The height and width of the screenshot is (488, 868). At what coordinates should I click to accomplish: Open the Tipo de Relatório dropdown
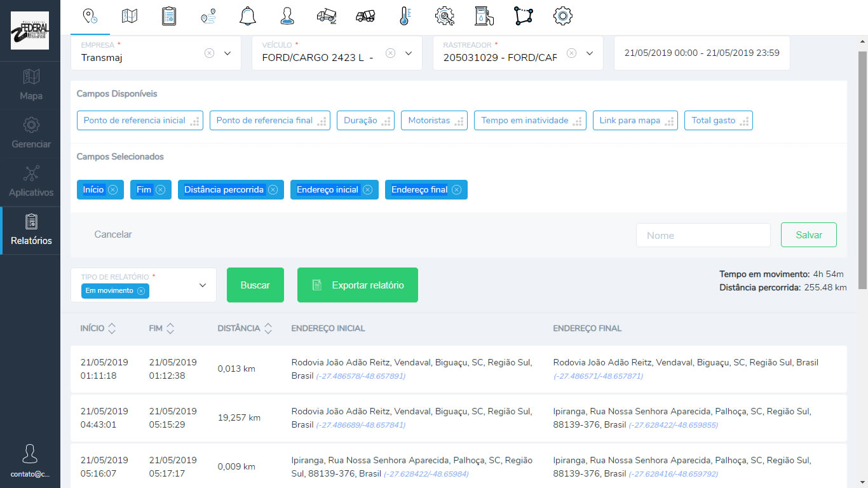(203, 285)
